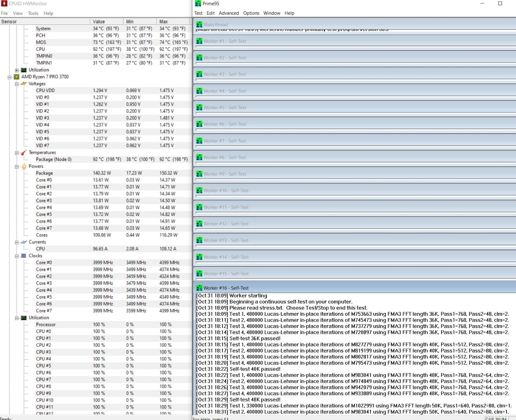Viewport: 516px width, 420px height.
Task: Collapse the AMD Ryzen 7 PRO 3700 node
Action: point(9,77)
